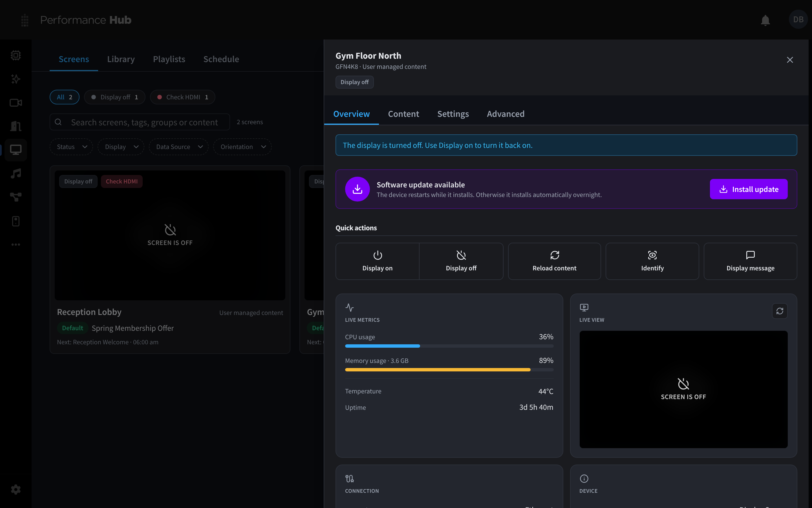Click the Device info icon
This screenshot has height=508, width=812.
coord(584,478)
